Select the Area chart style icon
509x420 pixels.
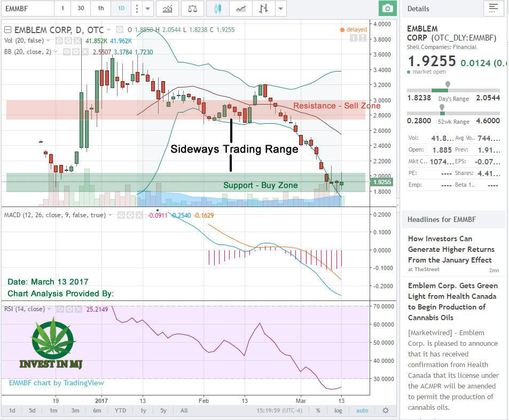coord(240,9)
